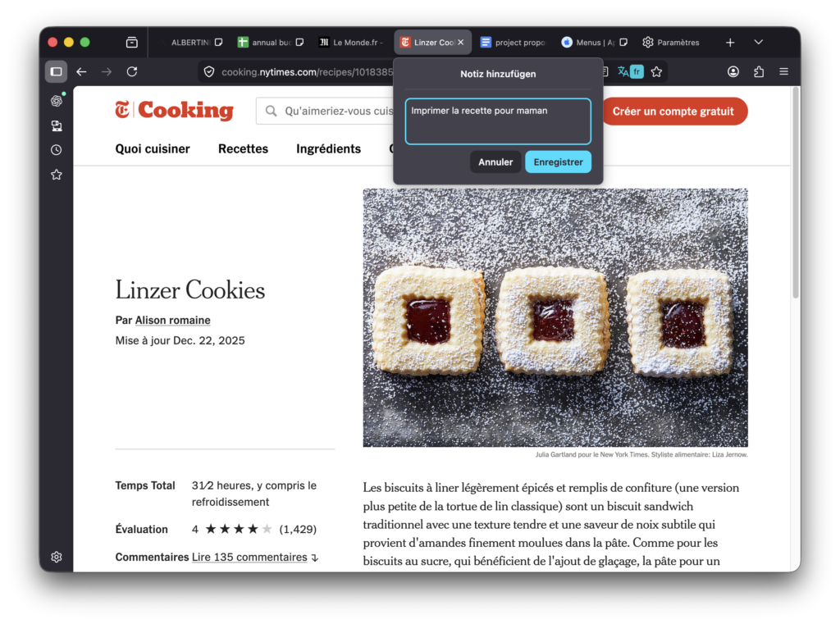The height and width of the screenshot is (624, 840).
Task: Open the Recettes navigation menu
Action: pos(243,149)
